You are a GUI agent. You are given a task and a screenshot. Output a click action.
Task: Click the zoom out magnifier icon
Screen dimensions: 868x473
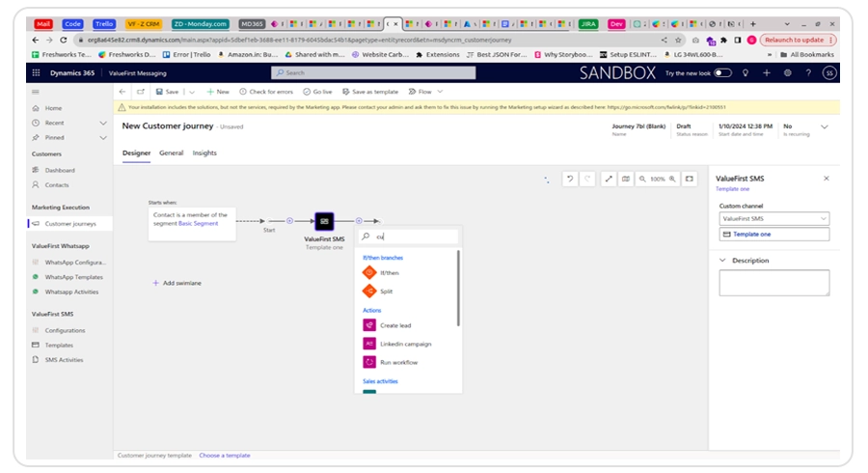coord(642,179)
